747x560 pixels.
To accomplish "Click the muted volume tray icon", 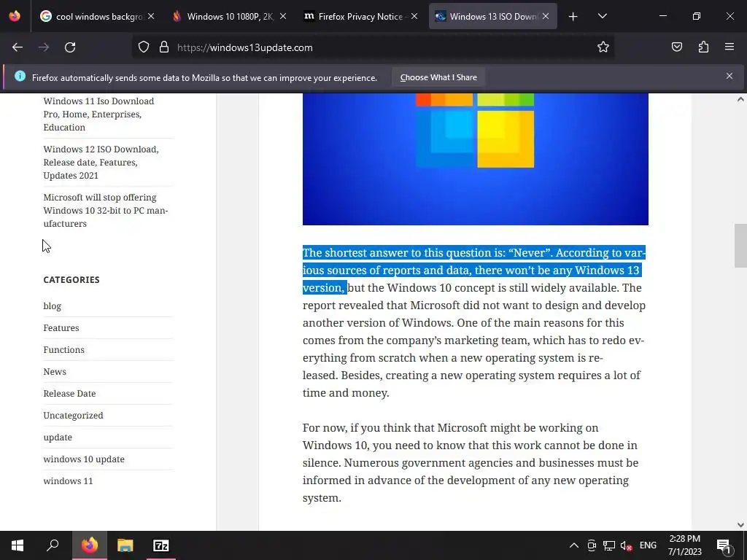I will click(x=626, y=545).
